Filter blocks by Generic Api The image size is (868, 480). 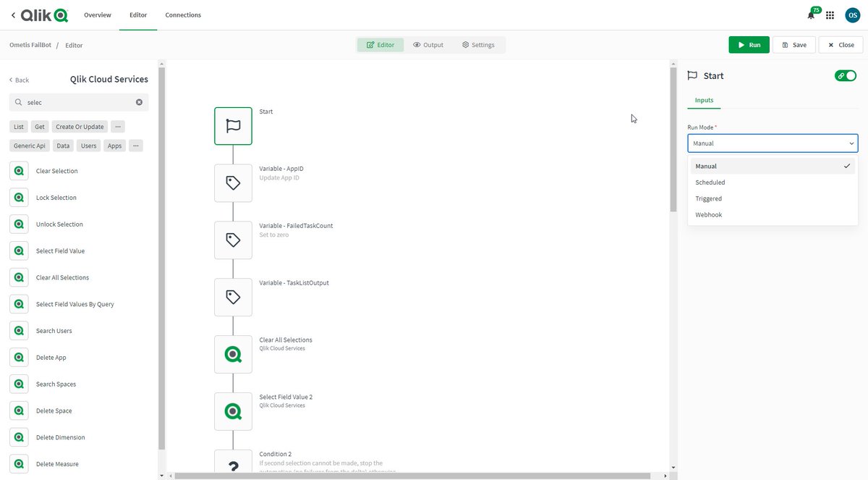30,146
